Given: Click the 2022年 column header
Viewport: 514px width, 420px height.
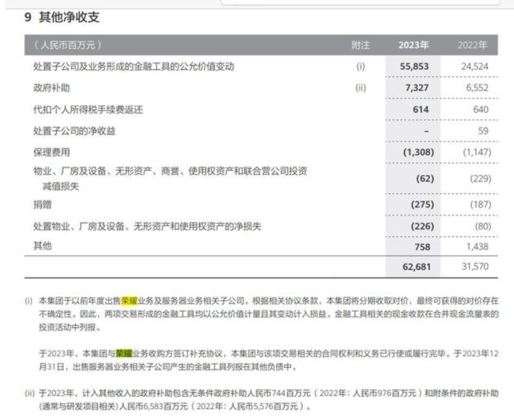Looking at the screenshot, I should coord(472,45).
